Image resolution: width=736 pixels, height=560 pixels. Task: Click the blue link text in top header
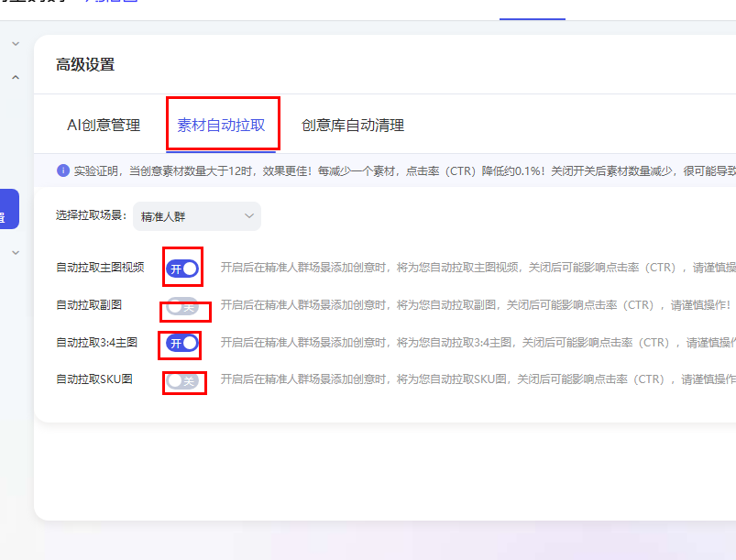[x=112, y=4]
